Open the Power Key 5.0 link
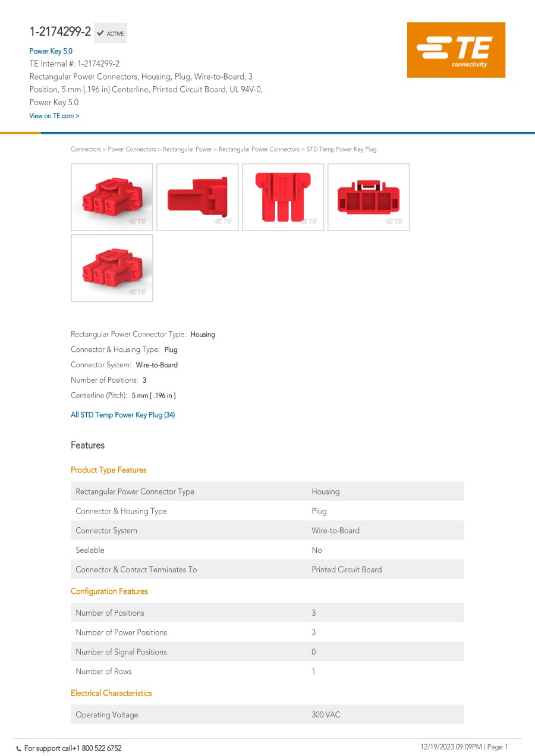 point(51,51)
